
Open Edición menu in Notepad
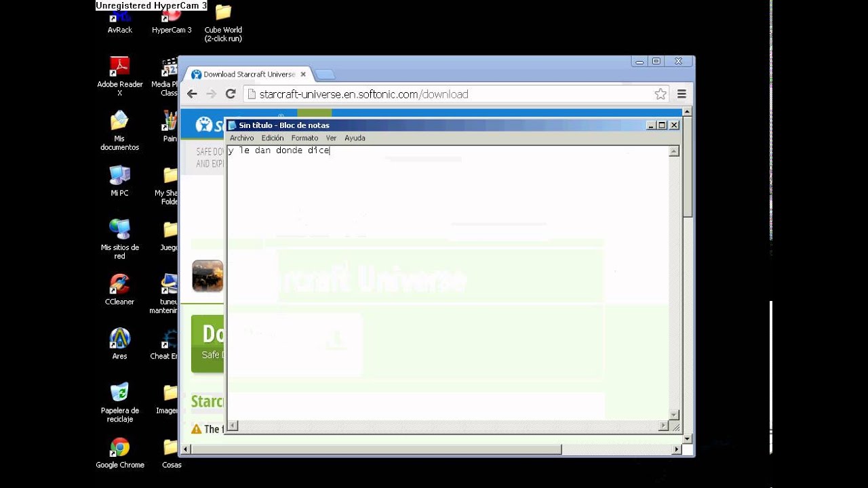tap(273, 138)
